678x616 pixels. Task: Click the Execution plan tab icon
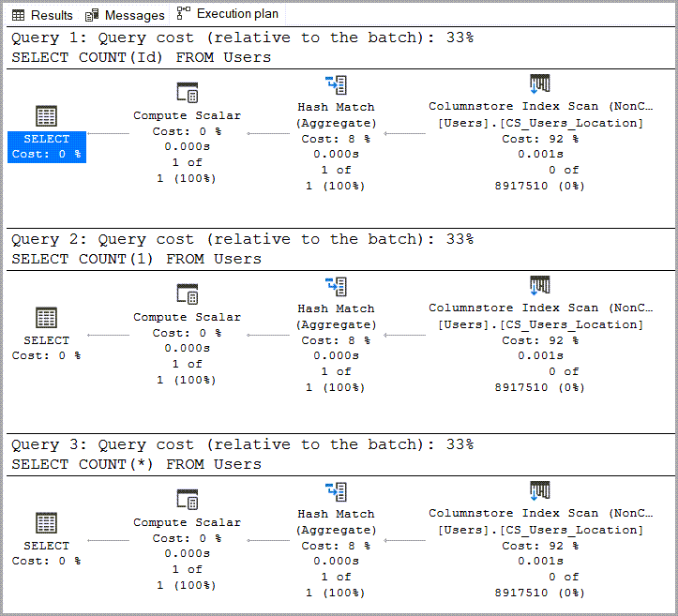click(x=184, y=13)
